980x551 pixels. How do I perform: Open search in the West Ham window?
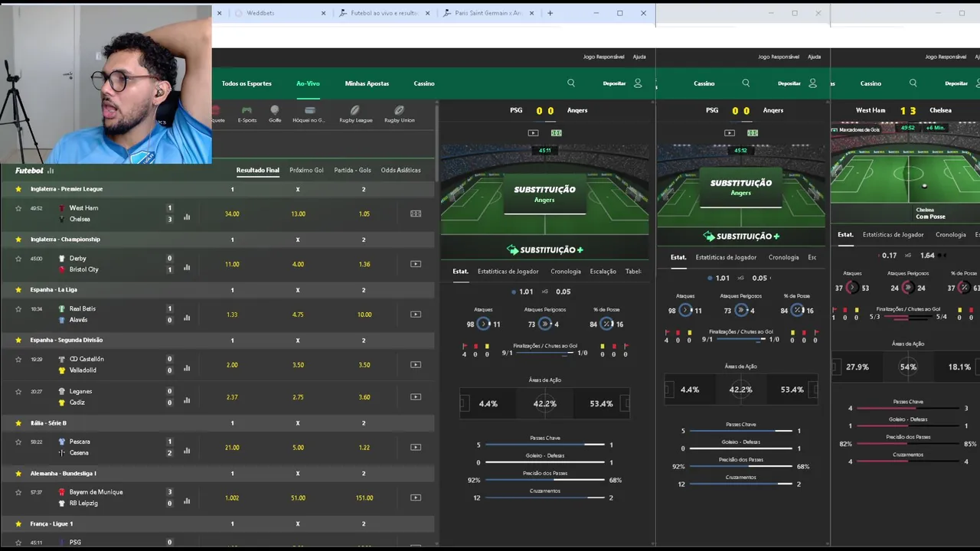pyautogui.click(x=913, y=83)
